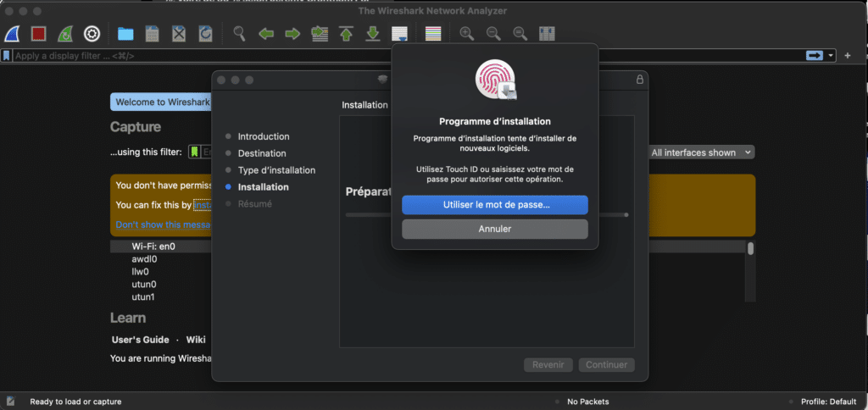Follow the Don't show this message link
The width and height of the screenshot is (868, 410).
[x=164, y=224]
